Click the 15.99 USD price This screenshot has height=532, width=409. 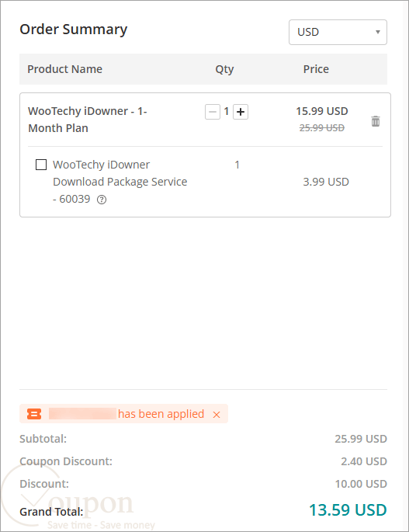click(x=322, y=111)
